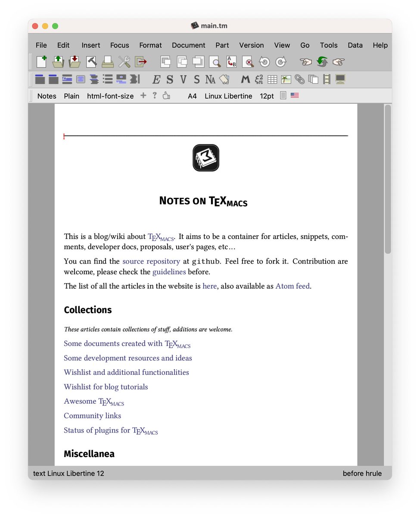Image resolution: width=420 pixels, height=517 pixels.
Task: Click the 'before hrule' status bar text
Action: pos(362,473)
